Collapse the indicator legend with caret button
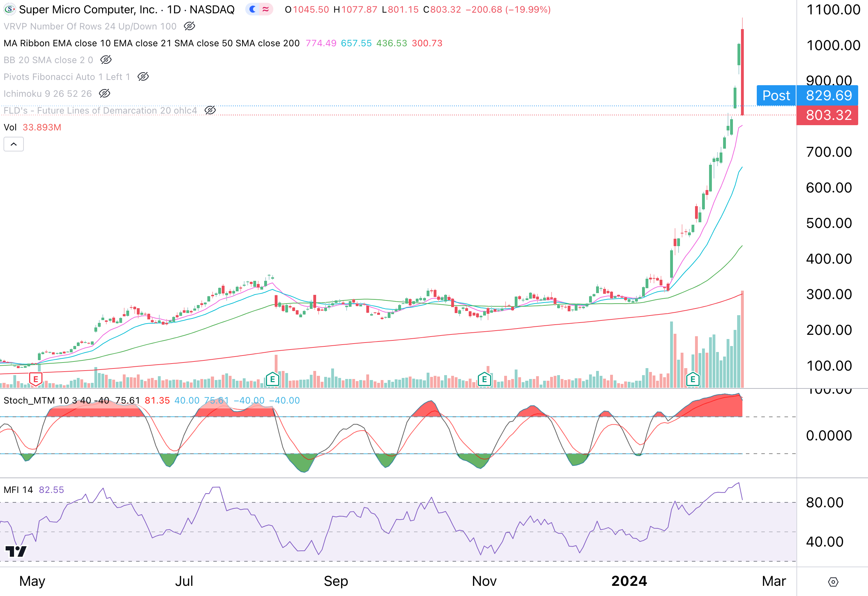Screen dimensions: 868x596 14,144
